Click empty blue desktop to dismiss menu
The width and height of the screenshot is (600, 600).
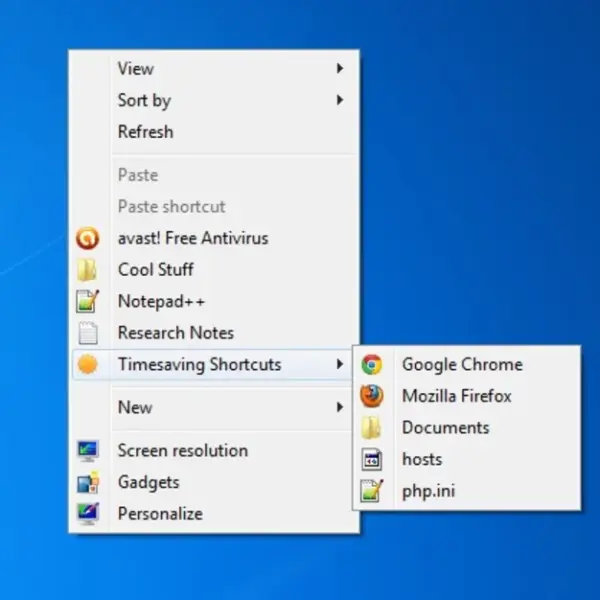pyautogui.click(x=478, y=172)
